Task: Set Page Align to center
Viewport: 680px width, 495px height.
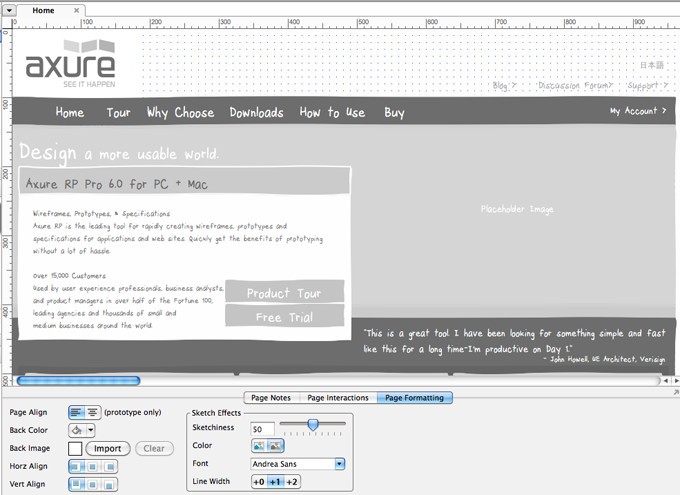Action: pos(92,412)
